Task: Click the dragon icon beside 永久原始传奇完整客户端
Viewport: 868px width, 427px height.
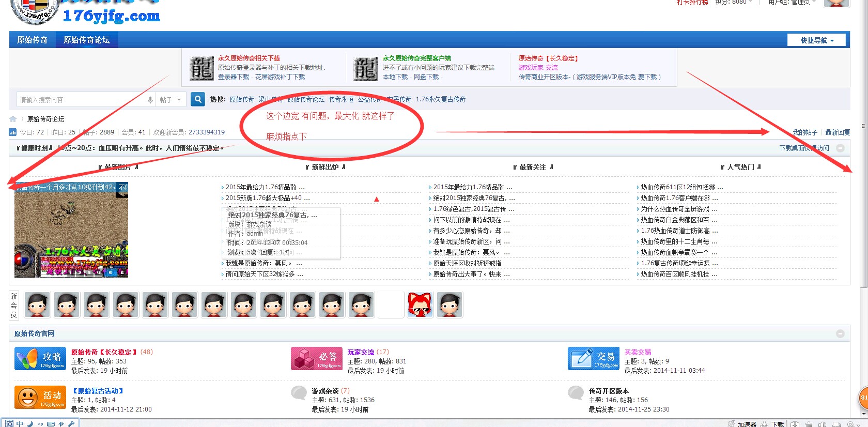Action: tap(365, 69)
